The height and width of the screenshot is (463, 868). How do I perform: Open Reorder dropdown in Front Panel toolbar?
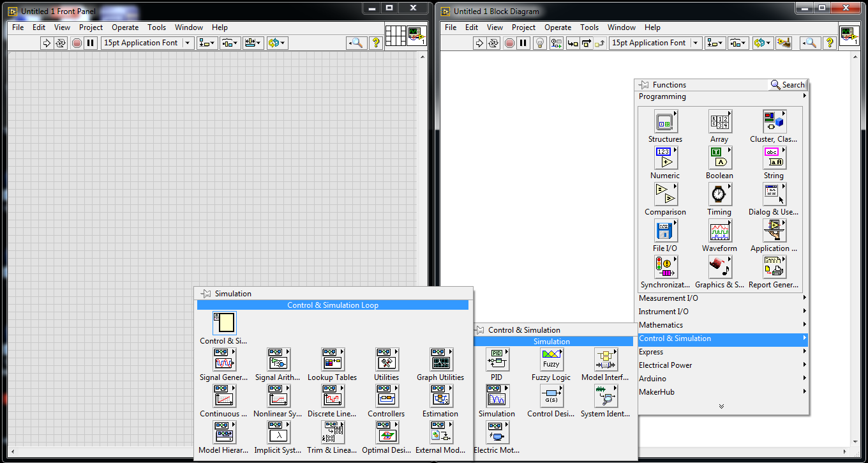click(278, 43)
